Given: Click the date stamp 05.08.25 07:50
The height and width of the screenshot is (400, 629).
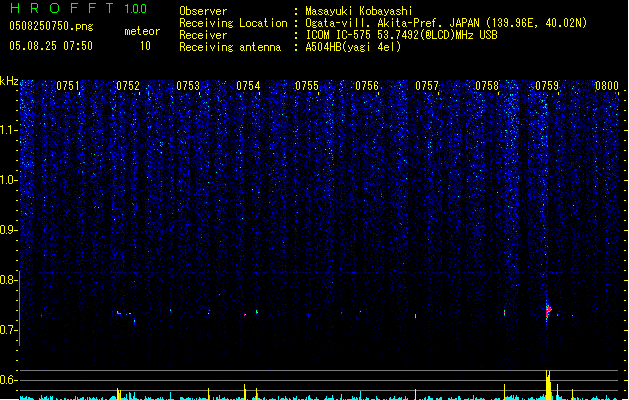Looking at the screenshot, I should click(x=51, y=46).
